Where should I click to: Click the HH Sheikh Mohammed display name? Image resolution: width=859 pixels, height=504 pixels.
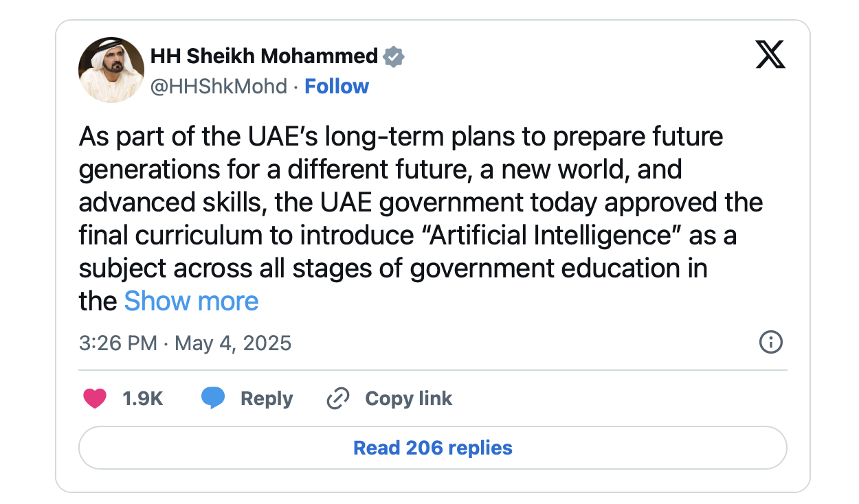coord(264,56)
